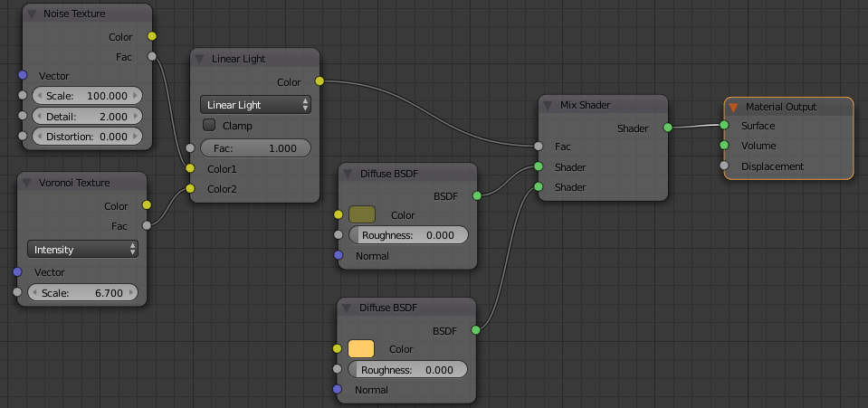The width and height of the screenshot is (868, 408).
Task: Select the Voronoi Texture node title
Action: tap(74, 183)
